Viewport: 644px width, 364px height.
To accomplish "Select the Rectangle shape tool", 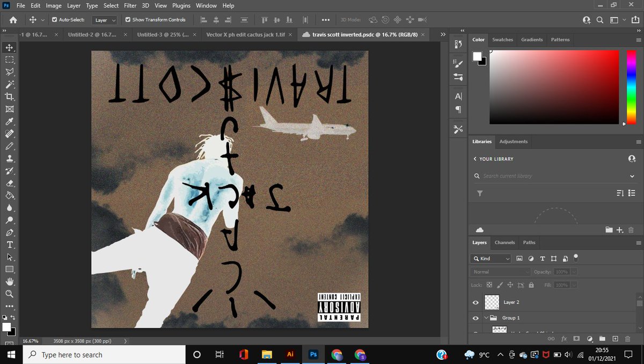I will click(x=9, y=270).
